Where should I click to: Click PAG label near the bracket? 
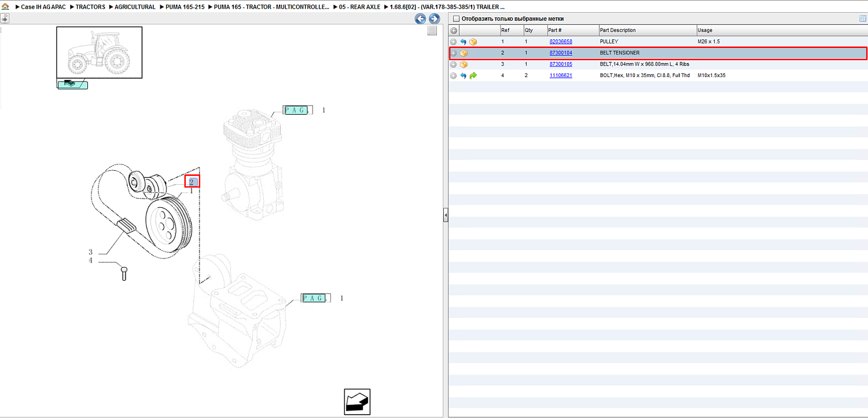pos(314,298)
